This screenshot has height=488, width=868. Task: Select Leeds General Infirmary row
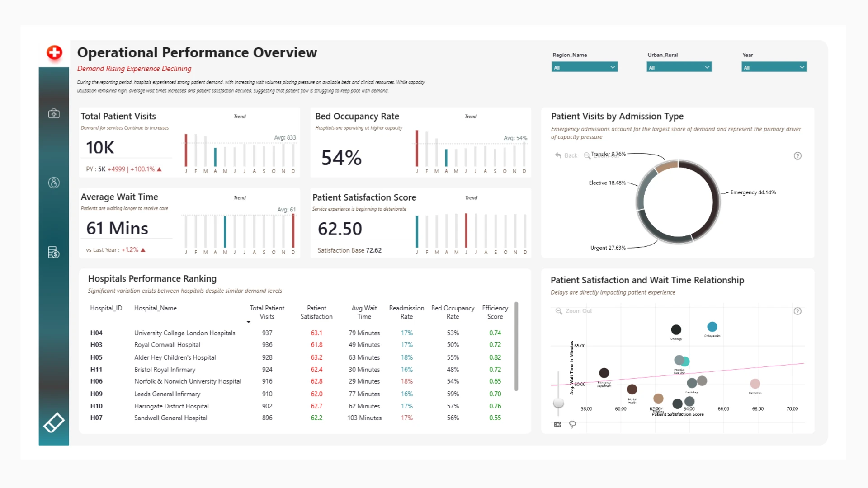tap(298, 394)
